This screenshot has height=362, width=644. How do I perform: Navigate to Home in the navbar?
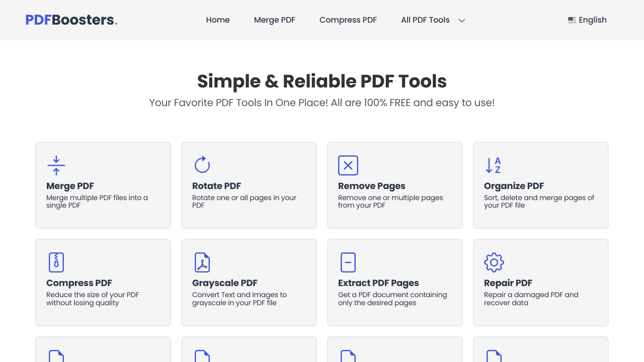coord(218,20)
